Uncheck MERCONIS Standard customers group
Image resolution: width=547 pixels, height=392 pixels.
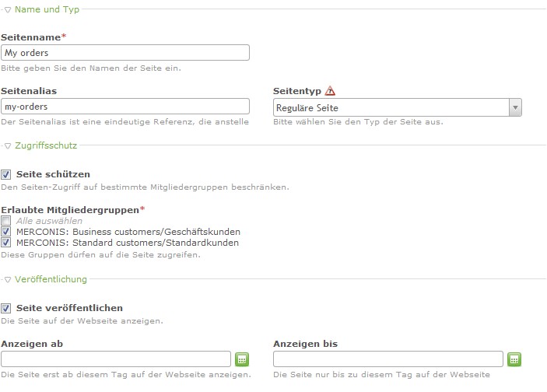pos(6,243)
